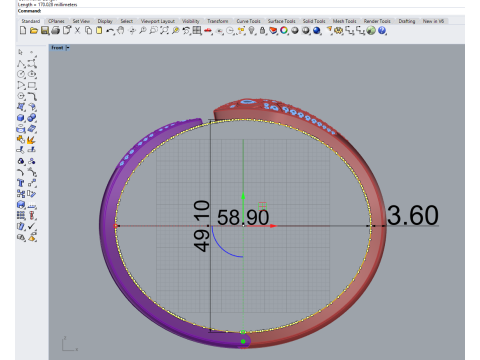Viewport: 480px width, 360px height.
Task: Switch to the Transform toolbar tab
Action: click(218, 21)
